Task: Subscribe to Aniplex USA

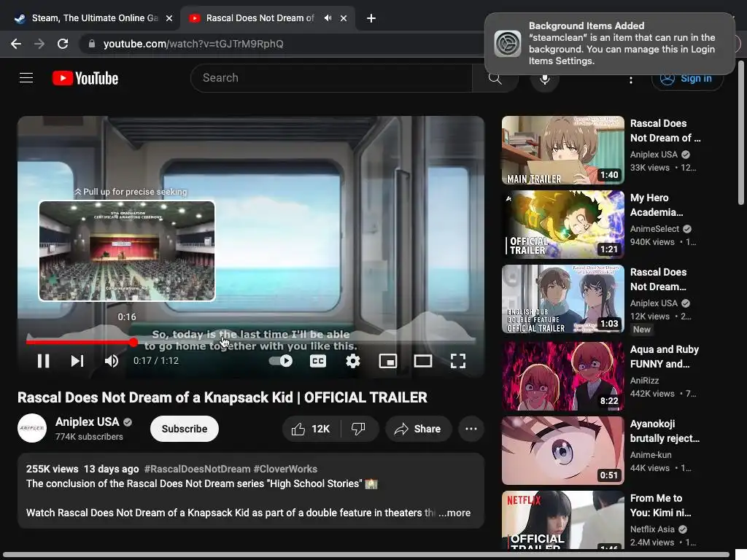Action: coord(185,429)
